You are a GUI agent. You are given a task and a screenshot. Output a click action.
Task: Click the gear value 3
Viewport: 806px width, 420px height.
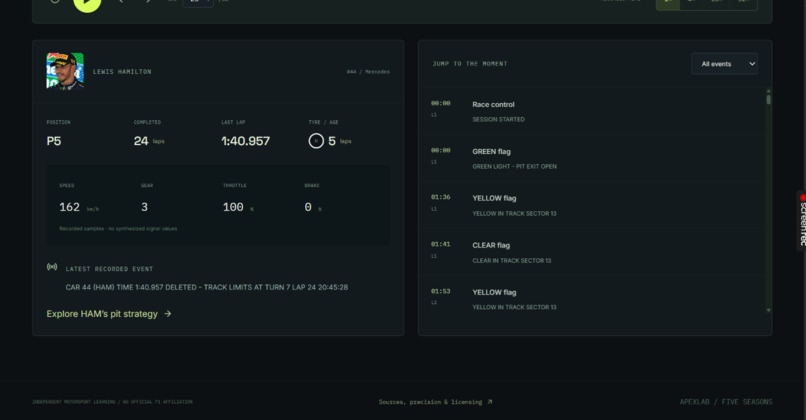[x=144, y=207]
